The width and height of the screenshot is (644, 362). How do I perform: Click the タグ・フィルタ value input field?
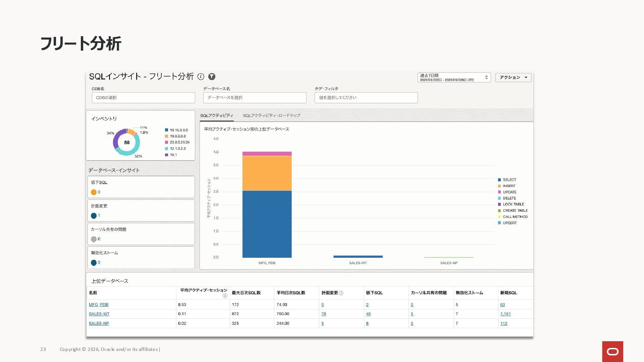[366, 98]
